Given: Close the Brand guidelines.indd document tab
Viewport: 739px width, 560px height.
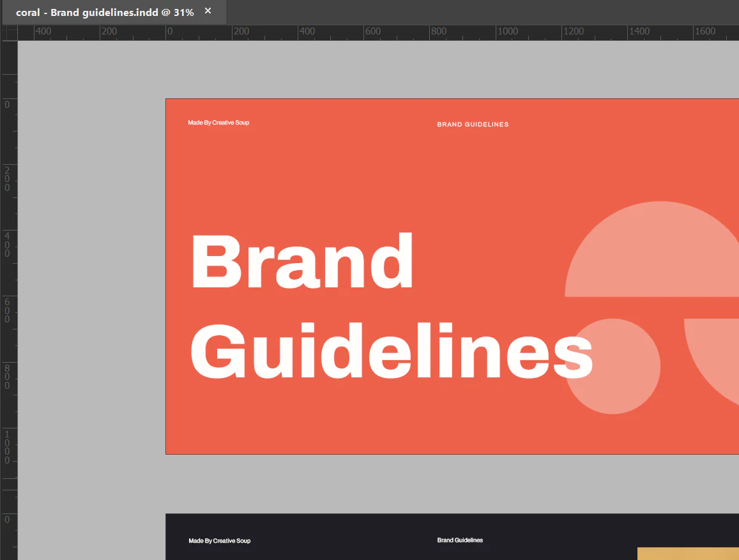Looking at the screenshot, I should pos(208,11).
